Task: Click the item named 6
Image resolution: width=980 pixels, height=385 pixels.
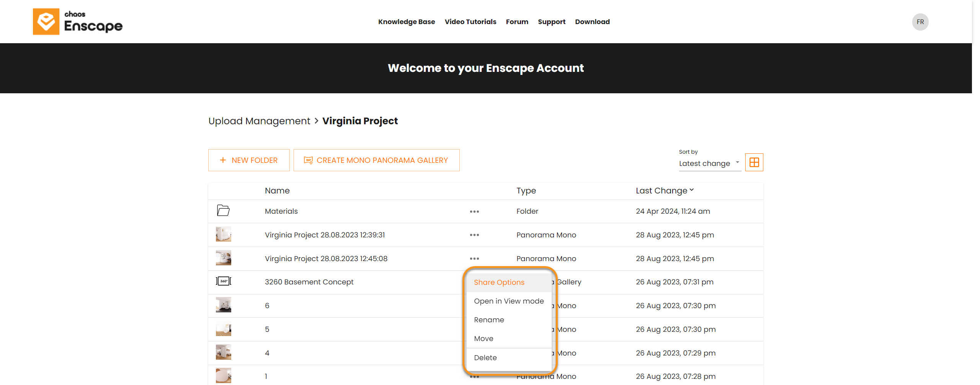Action: (267, 306)
